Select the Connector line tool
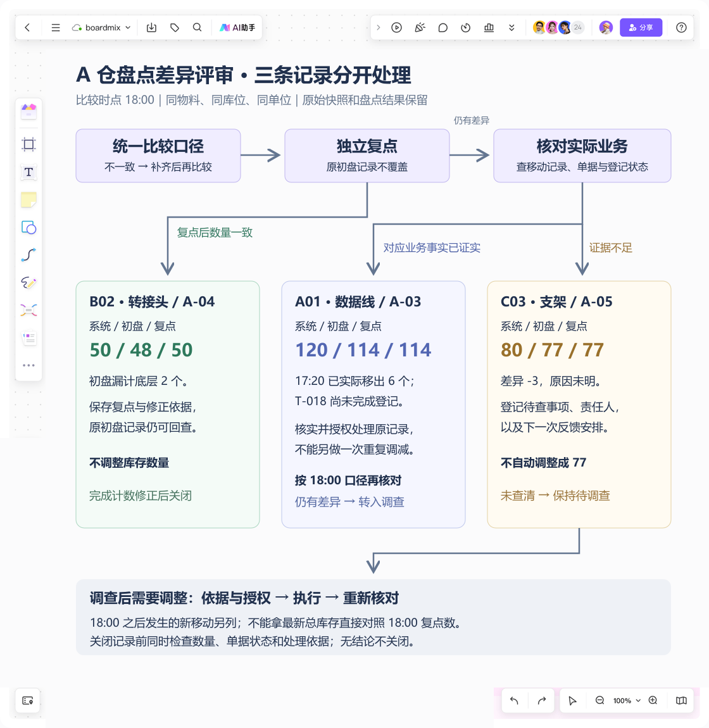 click(x=28, y=255)
